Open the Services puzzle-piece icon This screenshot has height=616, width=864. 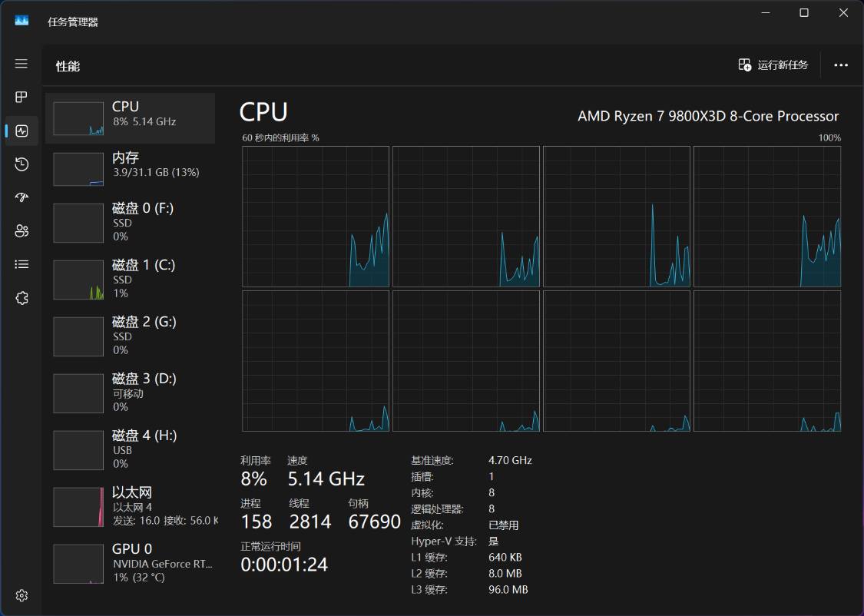click(22, 298)
